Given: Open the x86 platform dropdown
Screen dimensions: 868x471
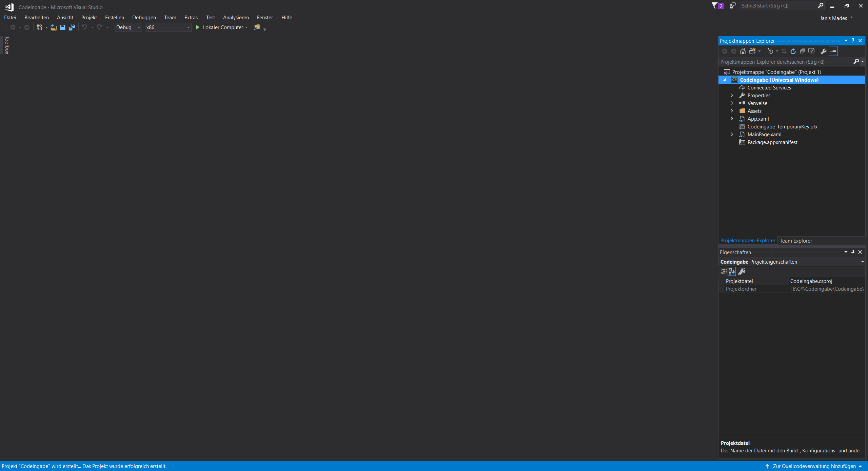Looking at the screenshot, I should tap(168, 27).
